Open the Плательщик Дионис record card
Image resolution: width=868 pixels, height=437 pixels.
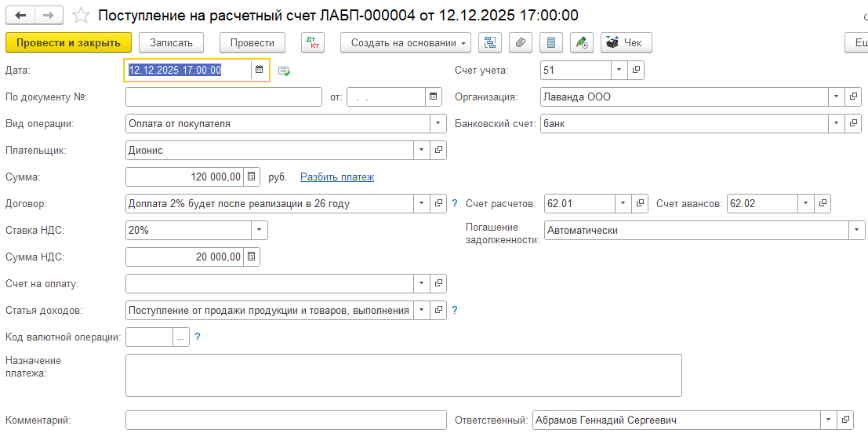click(x=438, y=151)
